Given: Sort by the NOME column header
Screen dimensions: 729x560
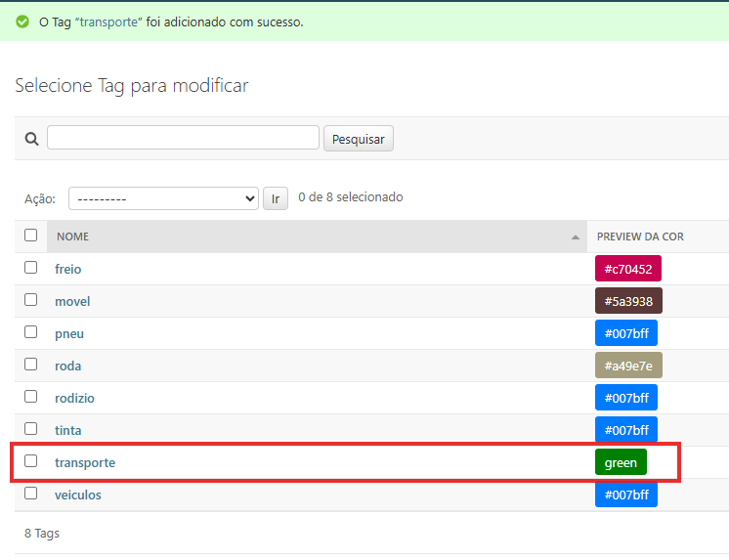Looking at the screenshot, I should tap(73, 237).
